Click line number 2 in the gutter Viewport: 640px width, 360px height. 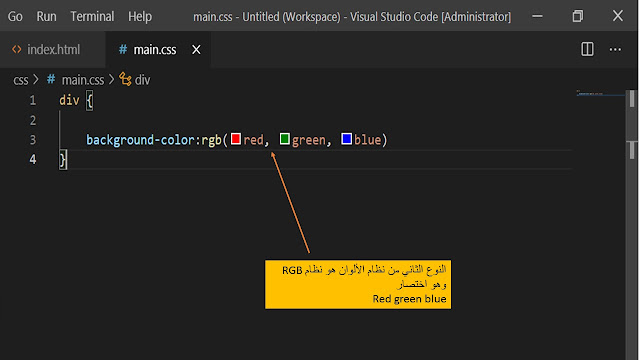click(33, 120)
